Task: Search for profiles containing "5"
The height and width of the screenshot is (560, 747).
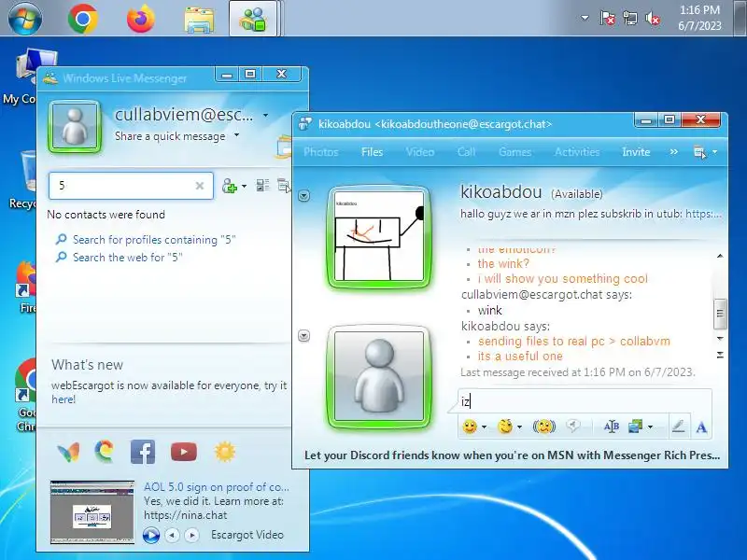Action: (154, 240)
